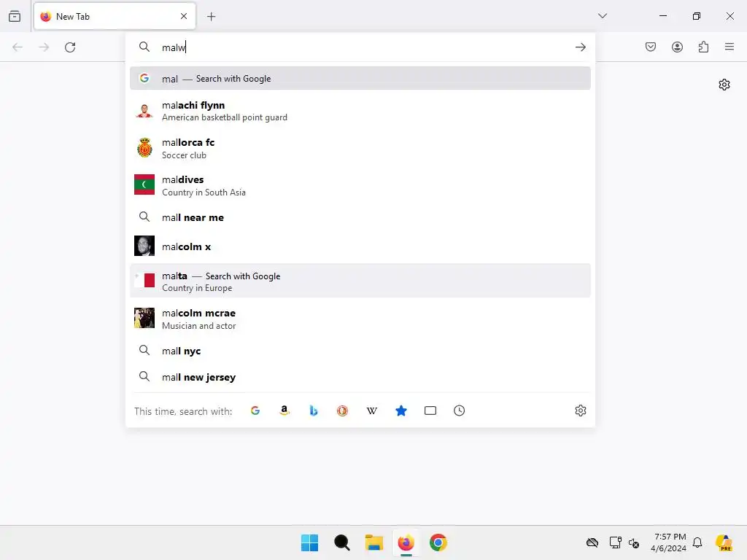747x560 pixels.
Task: Select the maldives suggestion
Action: 360,185
